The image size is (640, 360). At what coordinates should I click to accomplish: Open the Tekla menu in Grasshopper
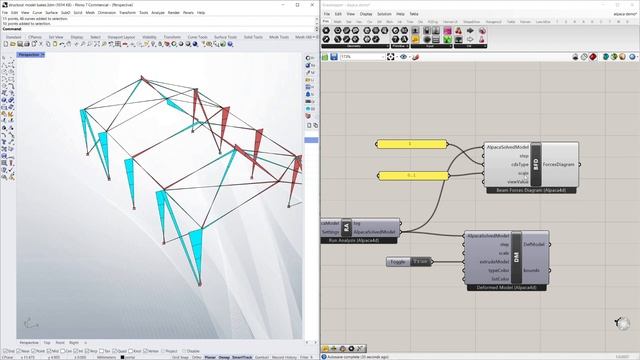[x=414, y=14]
